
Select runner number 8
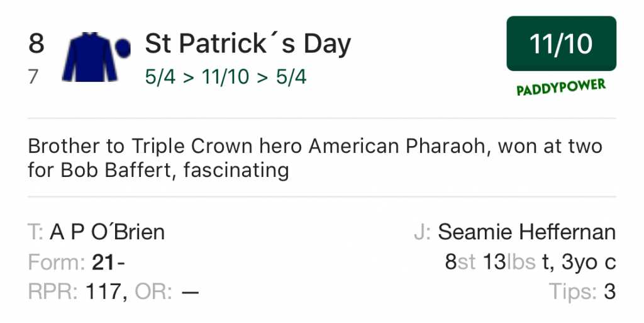[36, 44]
